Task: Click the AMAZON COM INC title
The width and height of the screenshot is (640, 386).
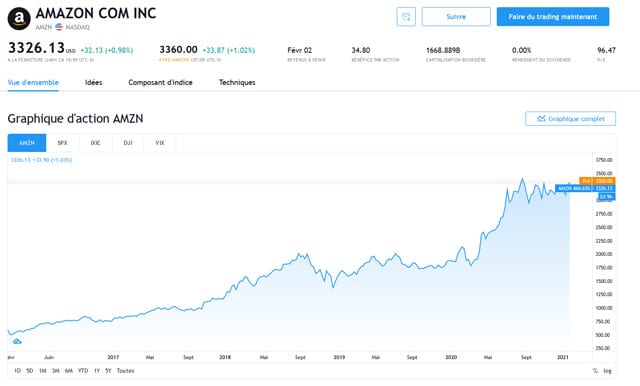Action: (x=96, y=13)
